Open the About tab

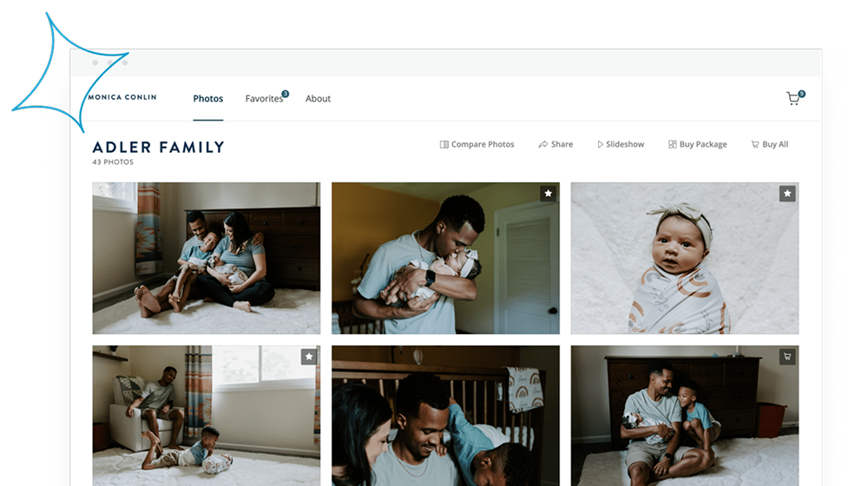pyautogui.click(x=318, y=99)
